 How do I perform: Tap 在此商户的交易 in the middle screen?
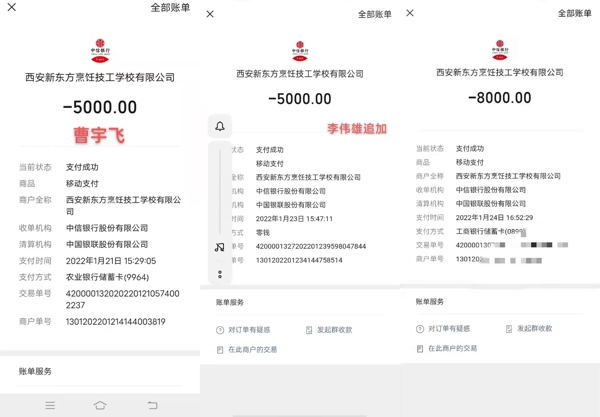[253, 350]
